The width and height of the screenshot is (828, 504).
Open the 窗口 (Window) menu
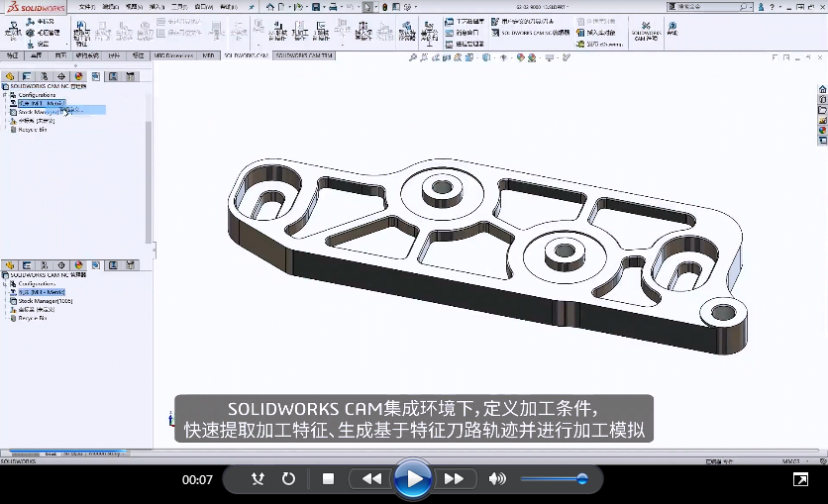coord(204,7)
